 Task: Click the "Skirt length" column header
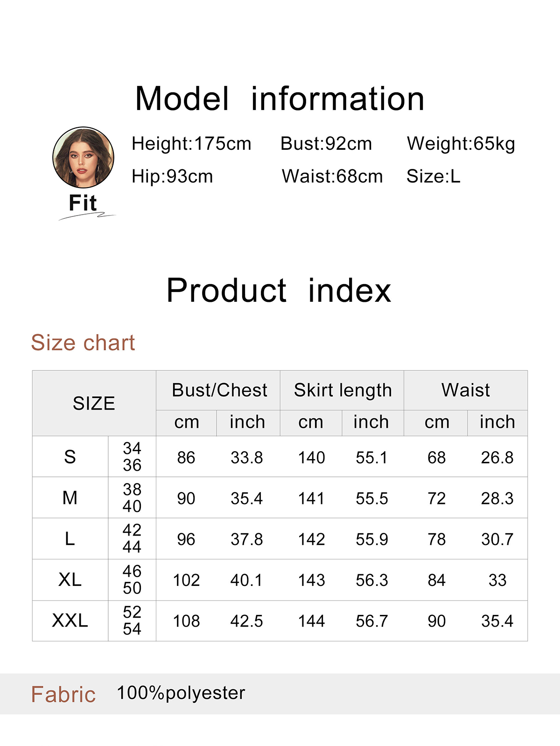point(343,390)
